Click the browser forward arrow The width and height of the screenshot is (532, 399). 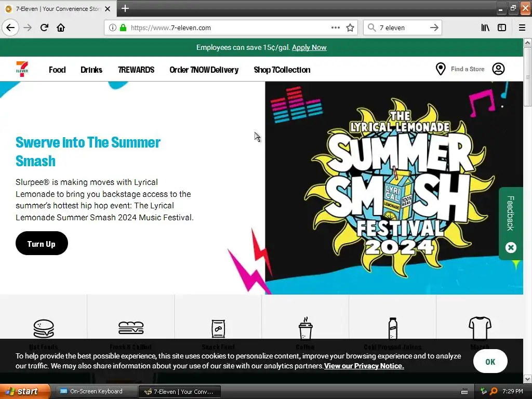coord(28,28)
